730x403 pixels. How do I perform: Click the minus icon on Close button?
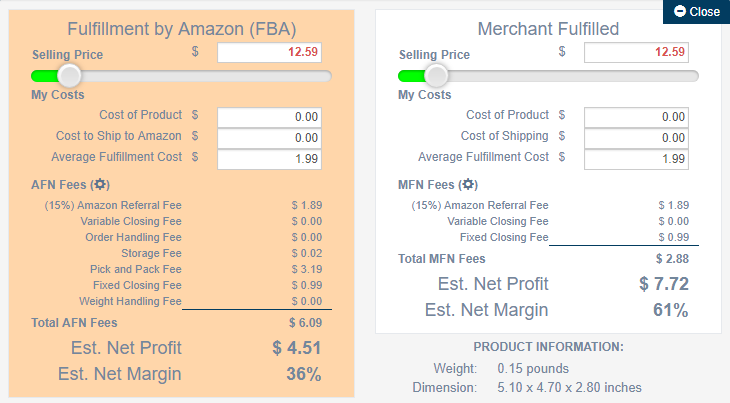point(680,11)
